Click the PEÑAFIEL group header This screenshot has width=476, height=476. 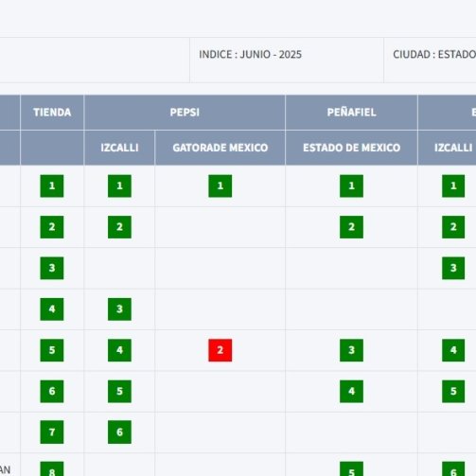351,113
